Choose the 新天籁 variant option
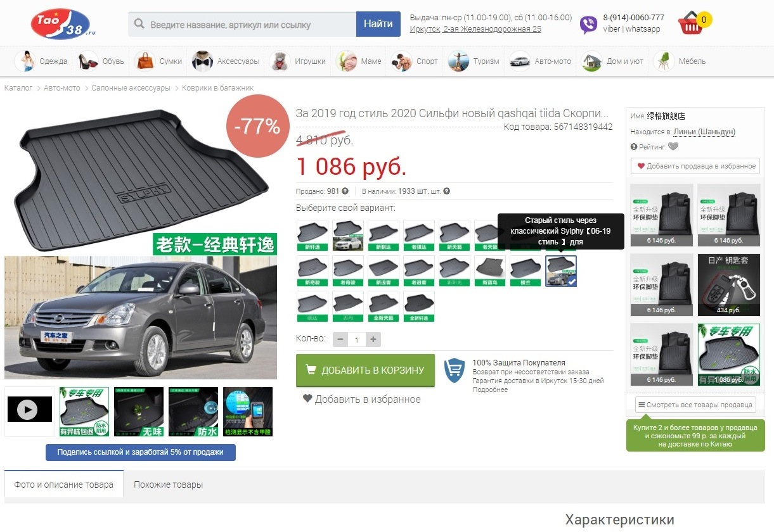This screenshot has width=774, height=532. 455,236
